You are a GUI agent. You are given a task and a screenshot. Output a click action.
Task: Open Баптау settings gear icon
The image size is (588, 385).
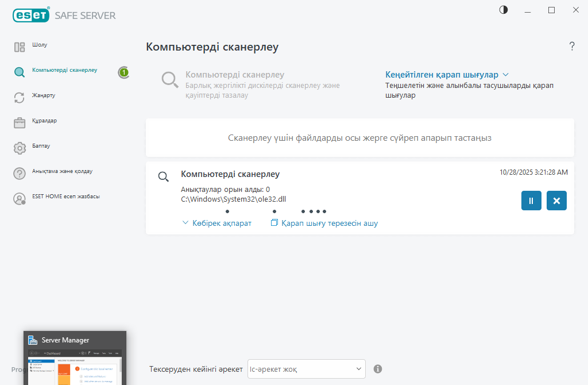tap(20, 148)
